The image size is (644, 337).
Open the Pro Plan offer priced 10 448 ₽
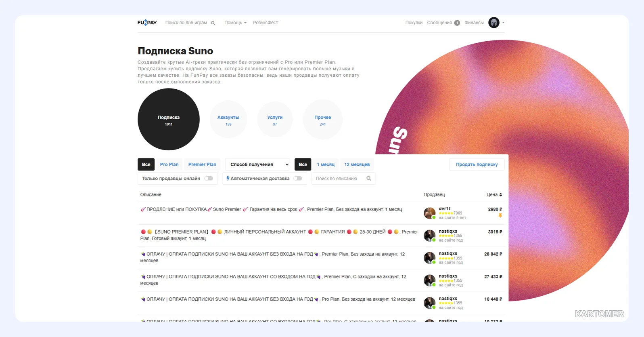278,299
